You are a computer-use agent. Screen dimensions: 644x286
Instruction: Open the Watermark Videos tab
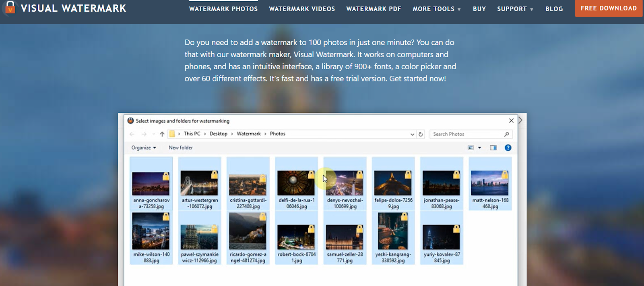click(x=302, y=9)
